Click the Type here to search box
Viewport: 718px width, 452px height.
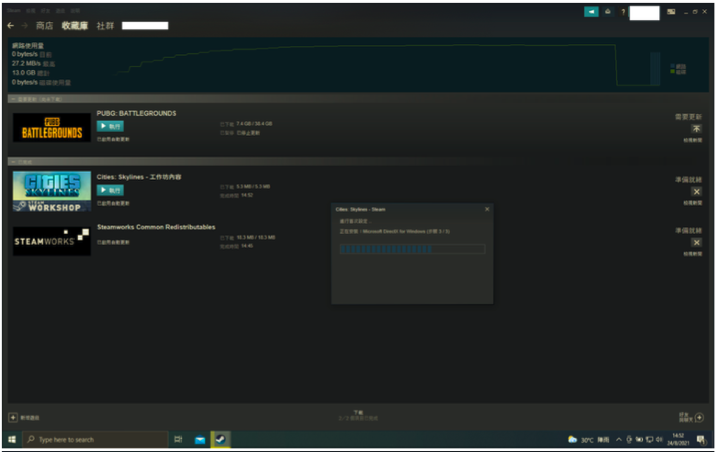tap(95, 440)
